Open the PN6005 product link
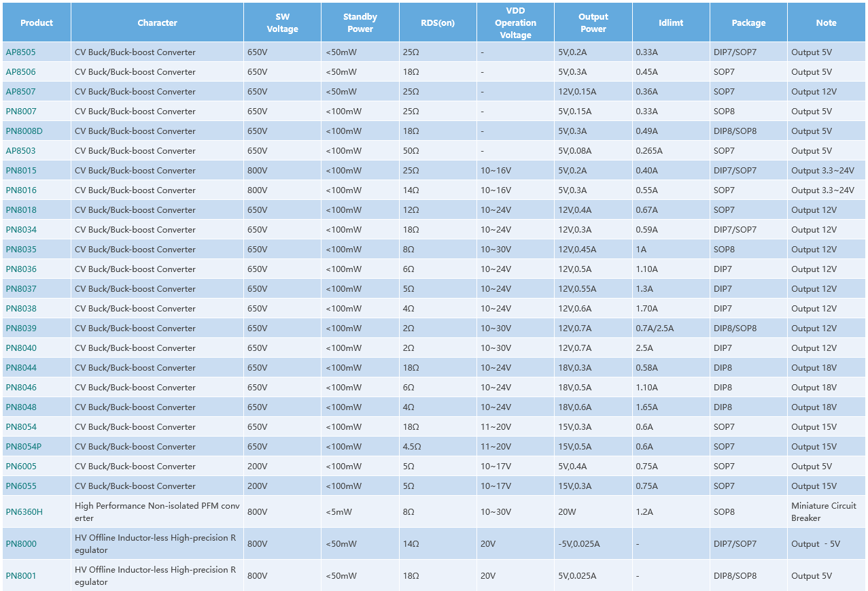The height and width of the screenshot is (591, 868). 21,467
